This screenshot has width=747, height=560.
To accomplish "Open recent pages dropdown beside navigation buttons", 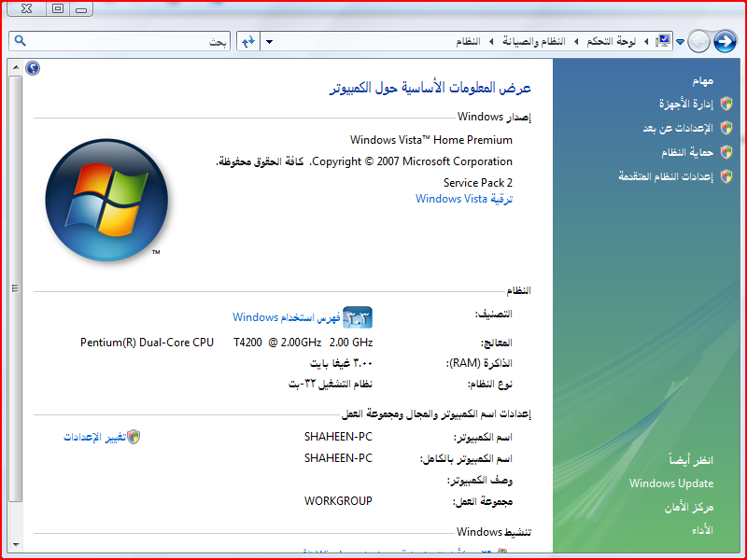I will tap(681, 42).
